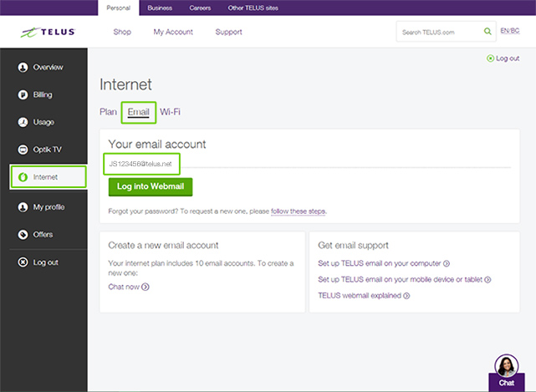Click the top-right Log out link
The width and height of the screenshot is (536, 392).
tap(508, 59)
